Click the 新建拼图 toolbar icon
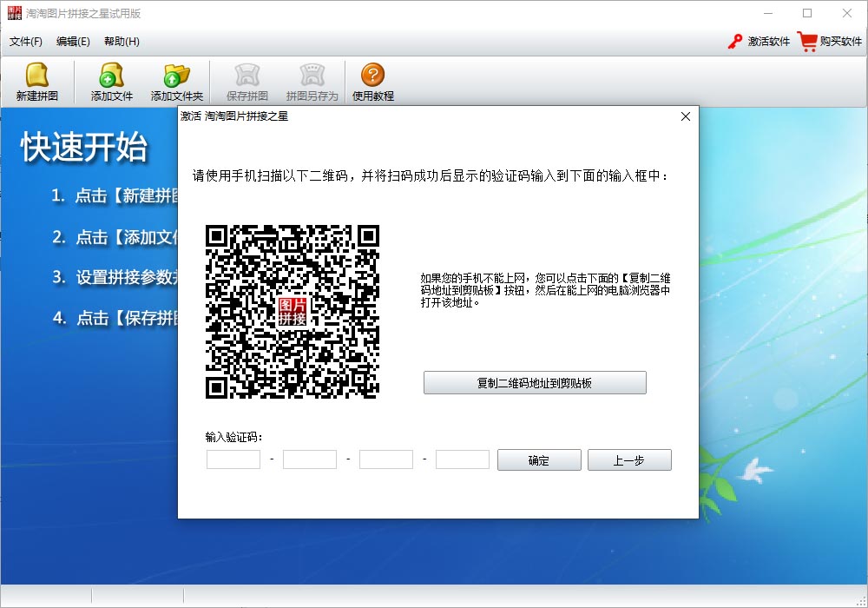Screen dimensions: 868x608 click(37, 75)
